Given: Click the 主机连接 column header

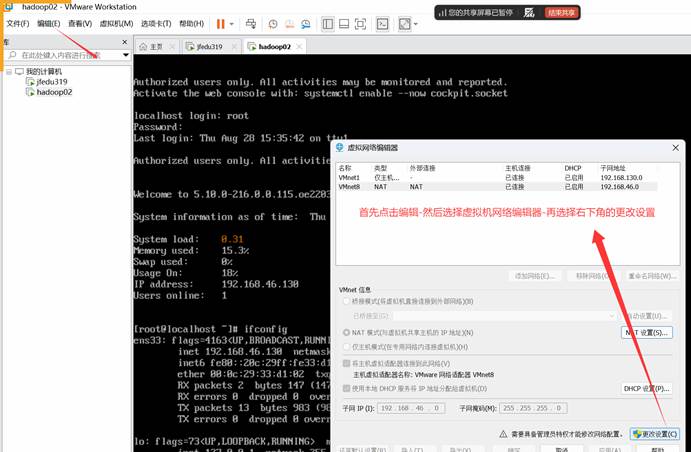Looking at the screenshot, I should click(517, 168).
